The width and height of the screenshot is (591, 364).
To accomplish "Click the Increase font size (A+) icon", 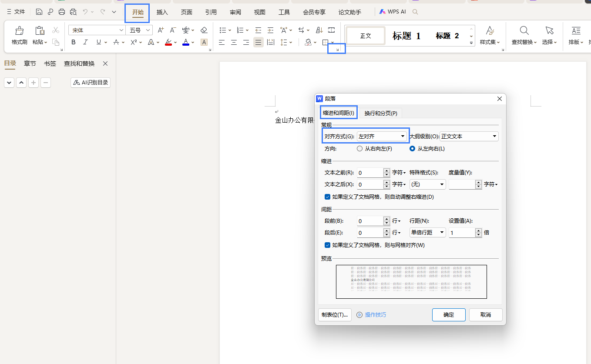I will (x=161, y=30).
